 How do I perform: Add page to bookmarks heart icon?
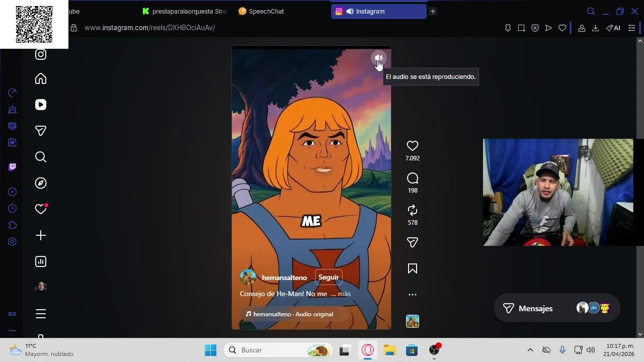[x=562, y=28]
